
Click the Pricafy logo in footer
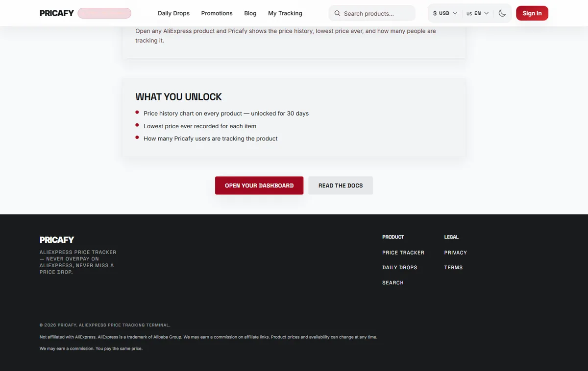click(57, 240)
